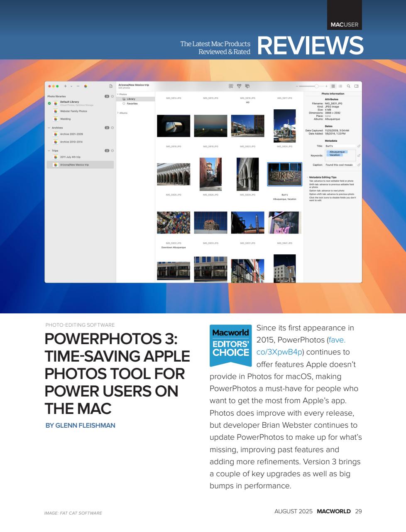
Task: Select the Merge Libraries toolbar icon
Action: (x=240, y=86)
